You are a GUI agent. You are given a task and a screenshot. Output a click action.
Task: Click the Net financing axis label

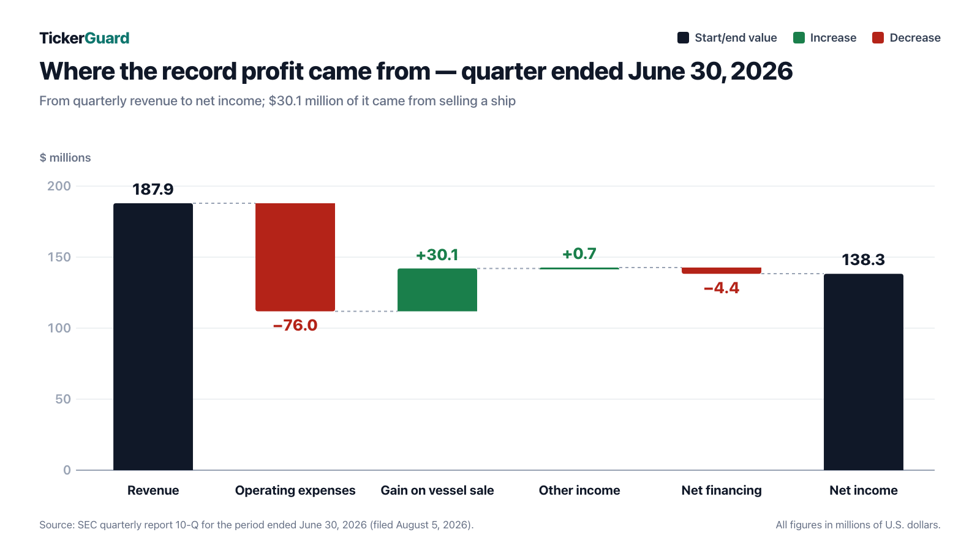point(722,490)
